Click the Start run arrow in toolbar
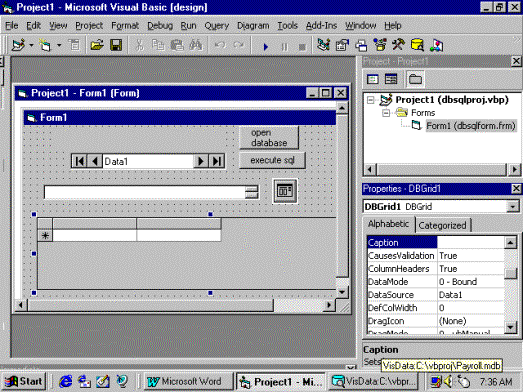 click(266, 46)
